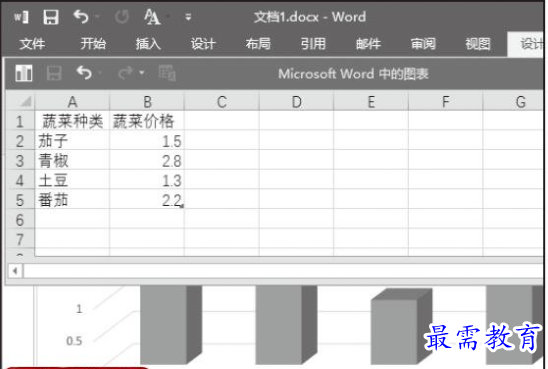Viewport: 548px width, 369px height.
Task: Undo the last action in the Word title bar
Action: [81, 16]
